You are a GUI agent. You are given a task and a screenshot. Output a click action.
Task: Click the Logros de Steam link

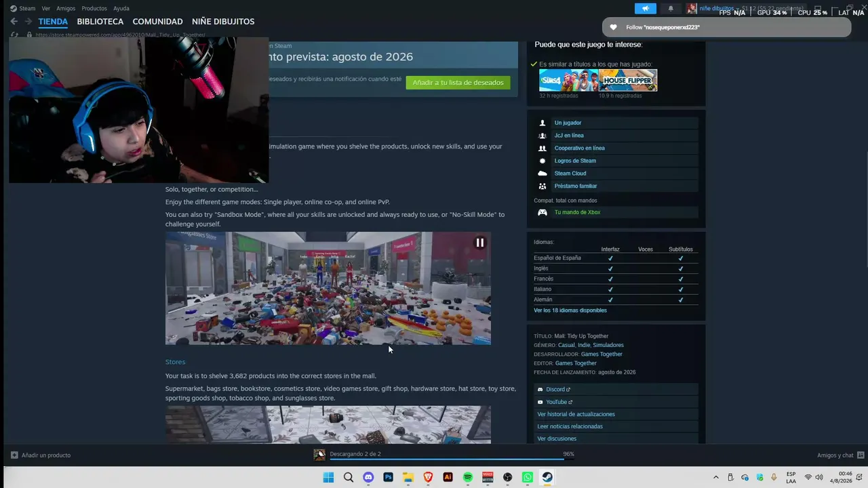(575, 161)
